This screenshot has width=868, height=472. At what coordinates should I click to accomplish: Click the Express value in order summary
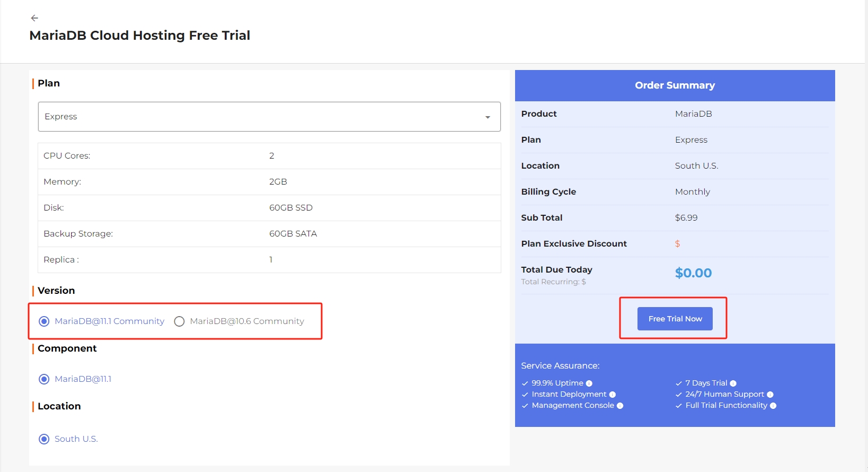(691, 140)
